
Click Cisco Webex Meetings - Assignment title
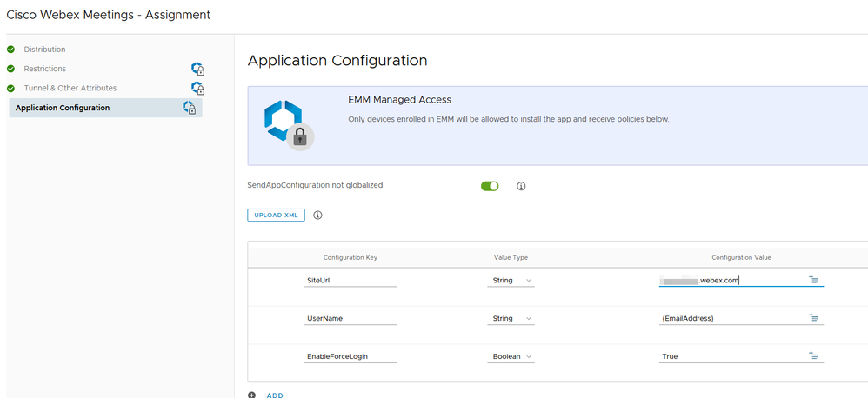109,15
